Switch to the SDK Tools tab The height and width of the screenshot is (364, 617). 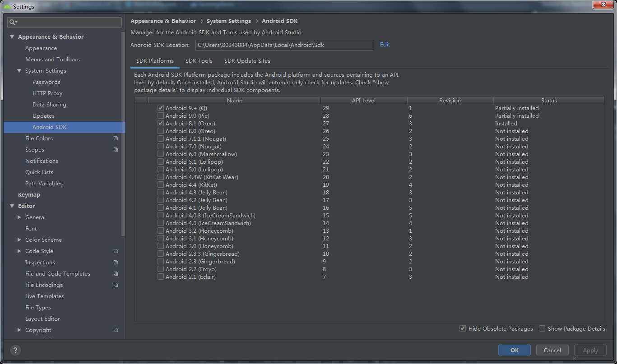(199, 61)
